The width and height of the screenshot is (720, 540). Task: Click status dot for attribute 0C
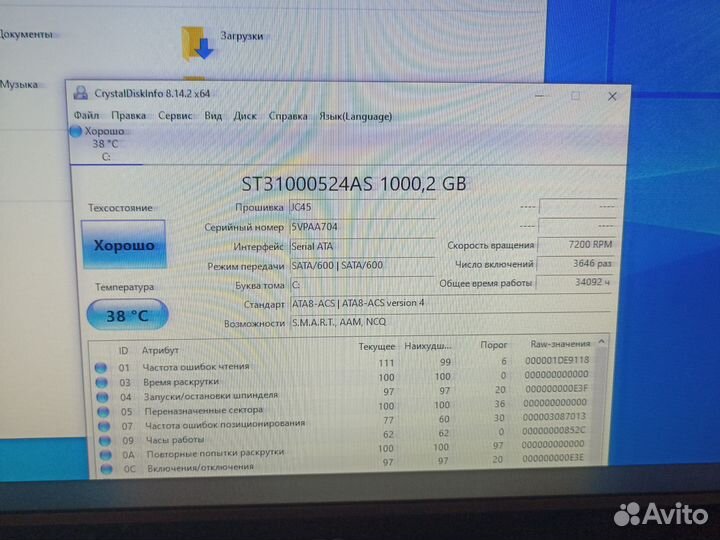(107, 469)
